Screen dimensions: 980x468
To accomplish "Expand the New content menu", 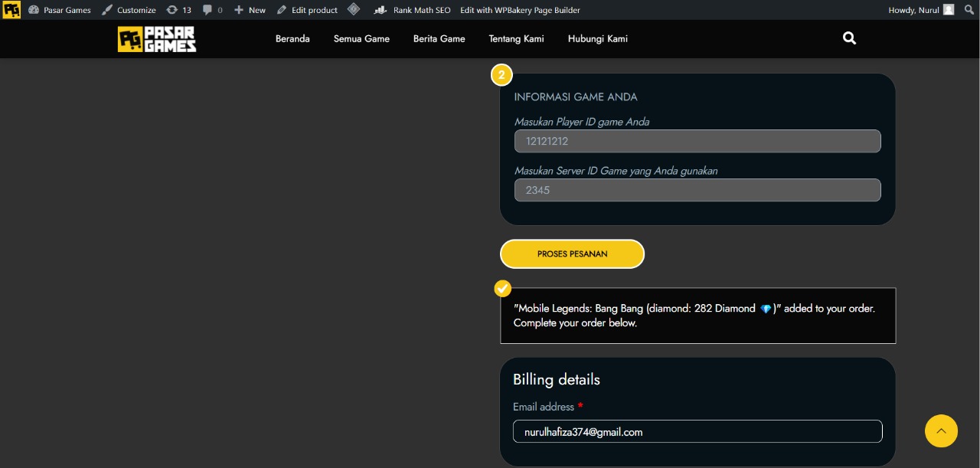I will (250, 10).
